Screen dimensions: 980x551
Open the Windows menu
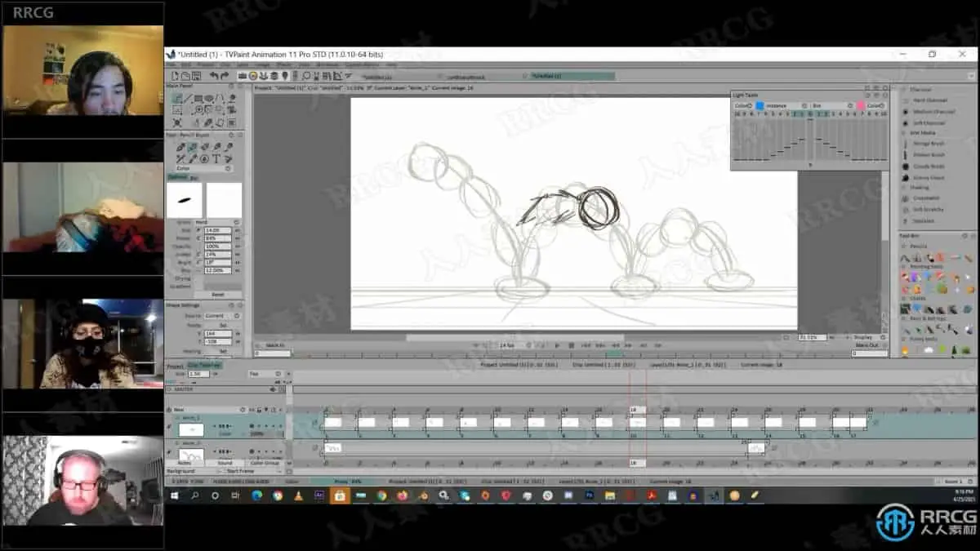tap(326, 64)
